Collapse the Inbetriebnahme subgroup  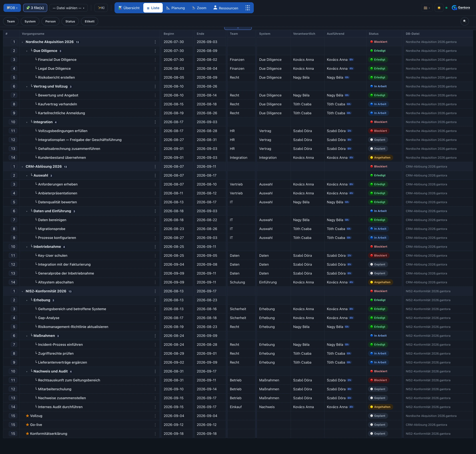(x=27, y=247)
